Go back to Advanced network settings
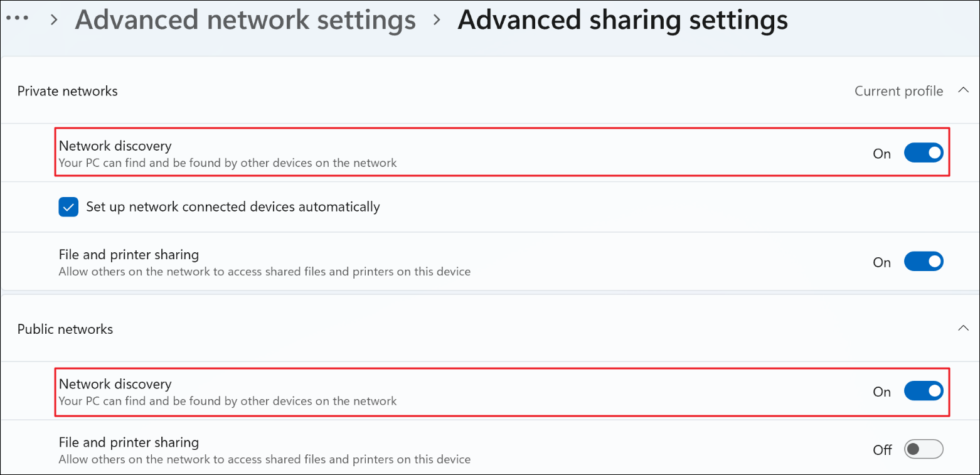 coord(245,20)
